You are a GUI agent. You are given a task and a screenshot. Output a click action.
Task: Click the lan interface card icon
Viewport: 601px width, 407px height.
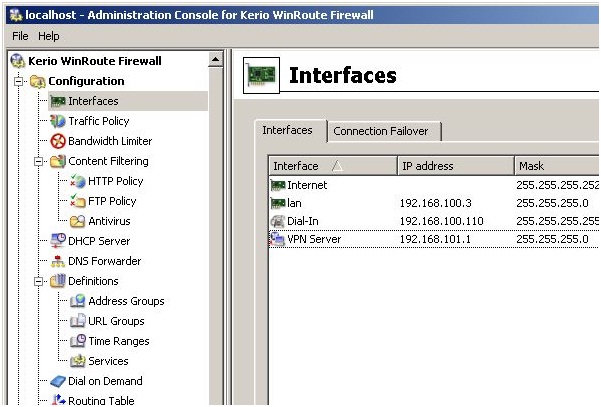(278, 203)
